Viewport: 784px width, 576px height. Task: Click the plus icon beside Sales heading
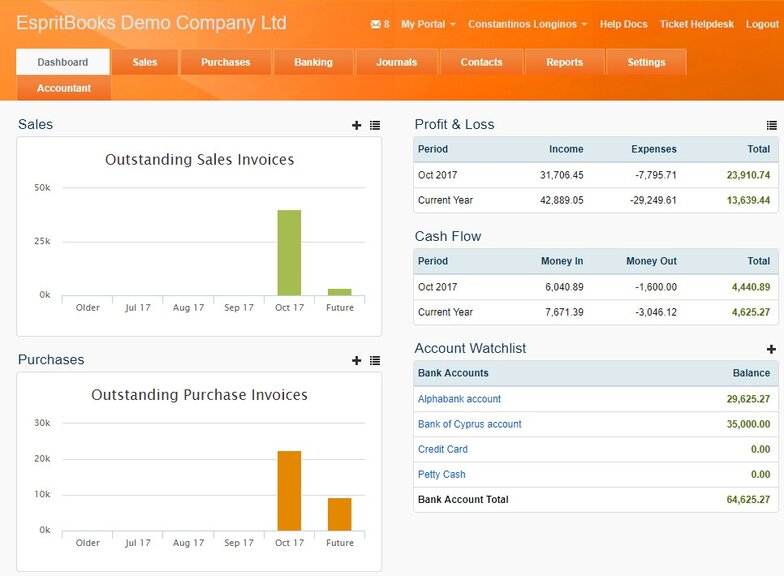[x=357, y=125]
